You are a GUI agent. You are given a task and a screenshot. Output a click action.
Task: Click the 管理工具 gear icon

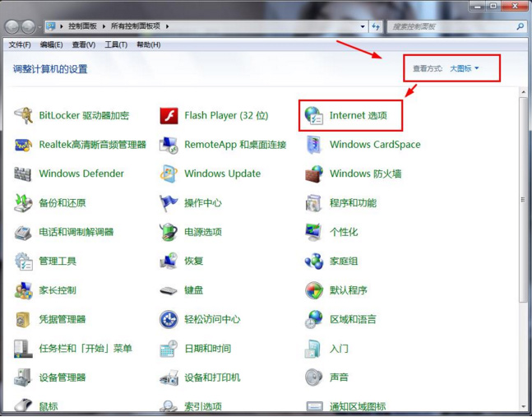pos(23,262)
